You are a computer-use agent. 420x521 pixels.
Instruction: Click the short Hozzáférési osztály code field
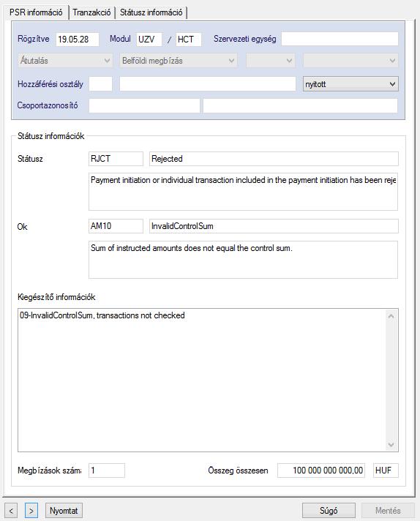tap(101, 83)
